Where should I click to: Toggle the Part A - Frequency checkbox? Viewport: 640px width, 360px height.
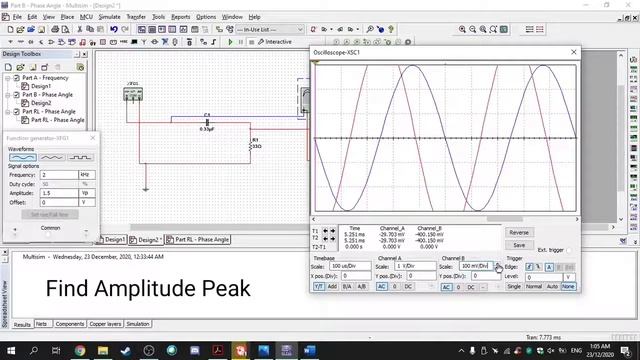pyautogui.click(x=17, y=78)
